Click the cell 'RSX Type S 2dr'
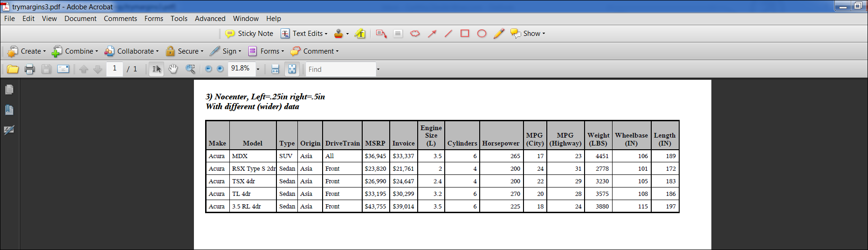 click(254, 168)
